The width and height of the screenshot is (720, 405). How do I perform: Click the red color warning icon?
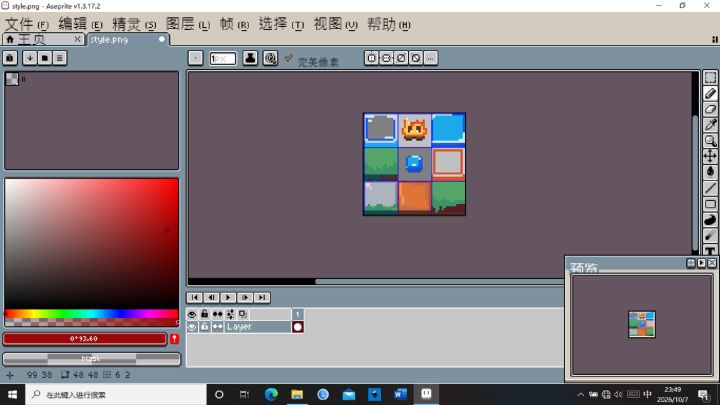coord(174,339)
